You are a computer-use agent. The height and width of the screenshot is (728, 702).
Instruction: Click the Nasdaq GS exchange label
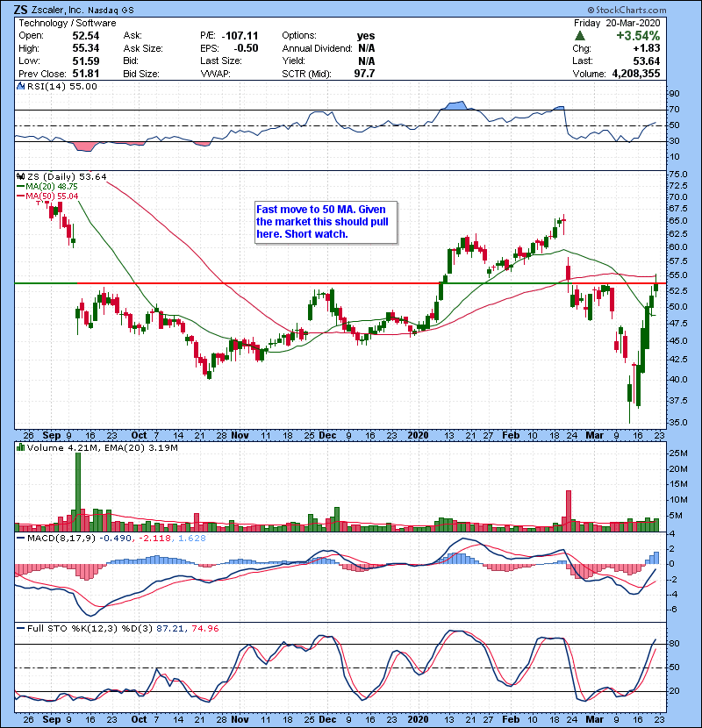click(111, 11)
